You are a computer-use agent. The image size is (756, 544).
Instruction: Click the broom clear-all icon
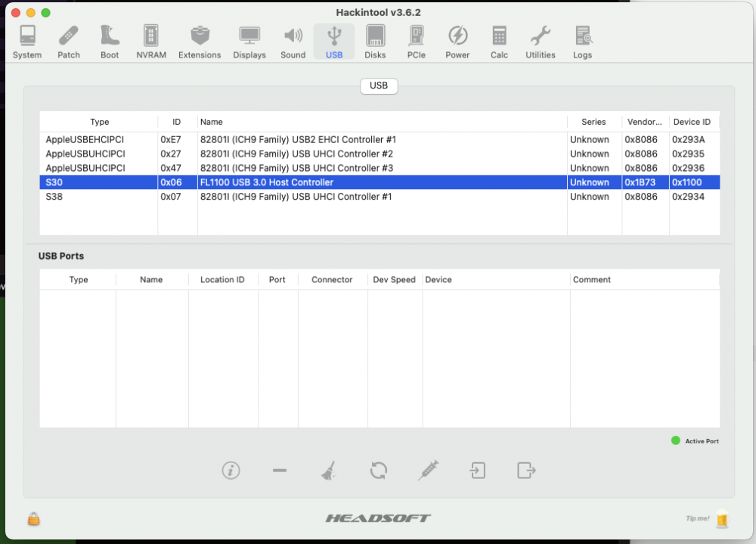(x=329, y=470)
